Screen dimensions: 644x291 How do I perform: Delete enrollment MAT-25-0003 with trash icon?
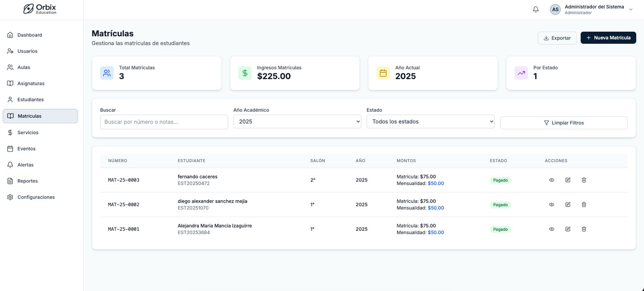[x=584, y=180]
